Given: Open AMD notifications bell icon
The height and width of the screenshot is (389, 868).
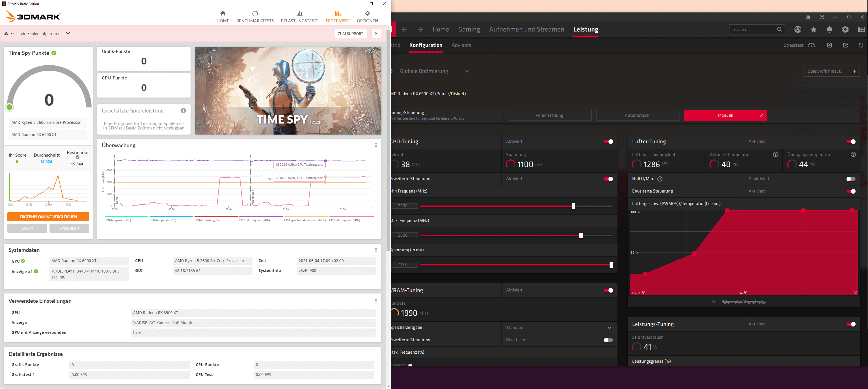Looking at the screenshot, I should pos(829,30).
